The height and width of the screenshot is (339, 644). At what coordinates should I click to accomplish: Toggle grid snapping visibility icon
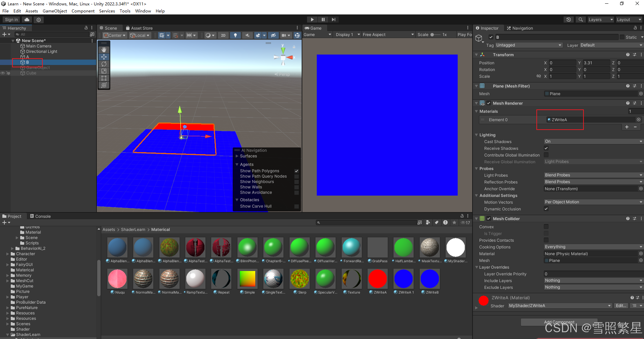coord(162,35)
